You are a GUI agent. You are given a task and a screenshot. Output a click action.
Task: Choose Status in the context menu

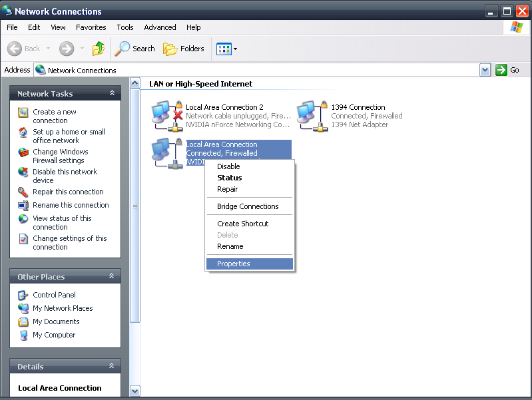point(250,178)
